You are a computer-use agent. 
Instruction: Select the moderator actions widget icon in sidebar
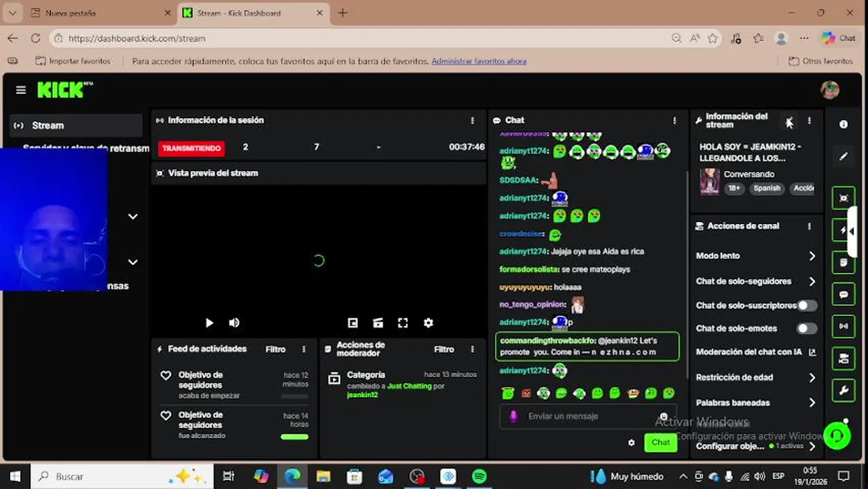844,359
